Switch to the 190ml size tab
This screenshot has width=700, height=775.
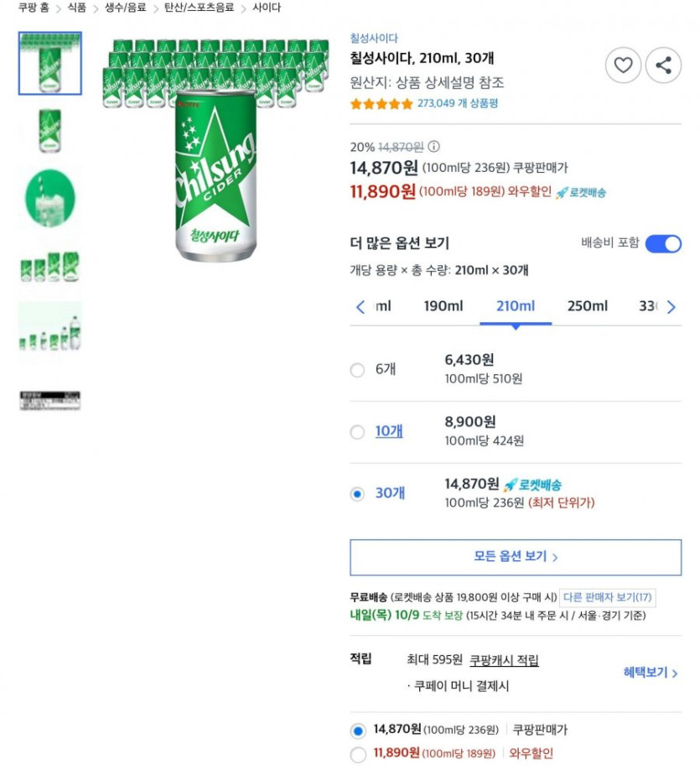(x=443, y=306)
